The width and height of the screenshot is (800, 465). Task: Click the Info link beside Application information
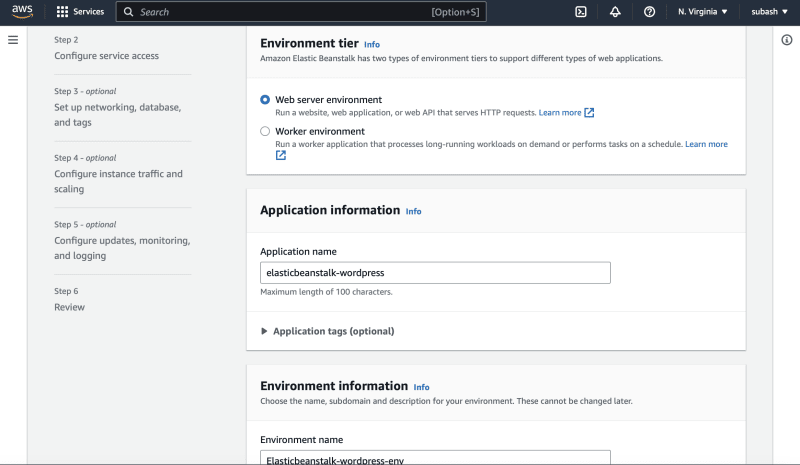point(413,211)
